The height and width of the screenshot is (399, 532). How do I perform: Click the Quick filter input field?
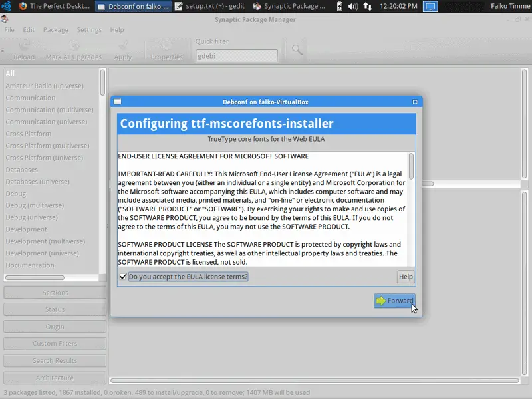(x=237, y=56)
